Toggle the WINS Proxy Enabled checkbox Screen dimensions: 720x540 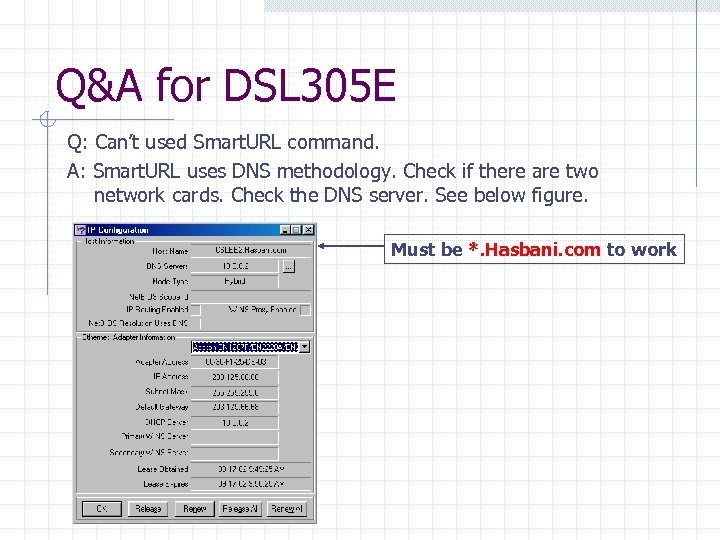pyautogui.click(x=305, y=310)
